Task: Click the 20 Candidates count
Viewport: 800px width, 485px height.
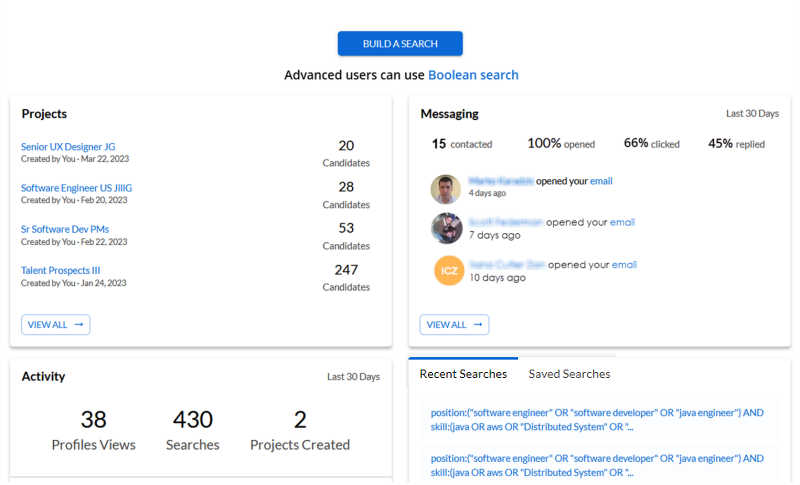Action: point(346,154)
